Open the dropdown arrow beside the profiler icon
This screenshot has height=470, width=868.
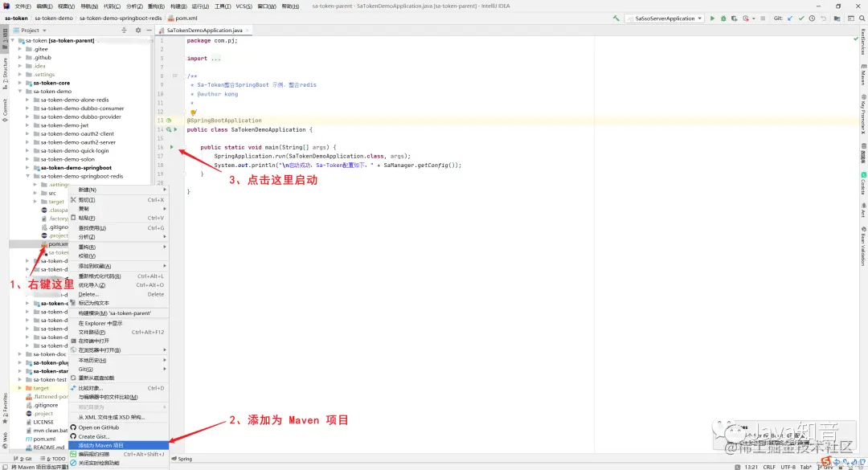tap(753, 18)
